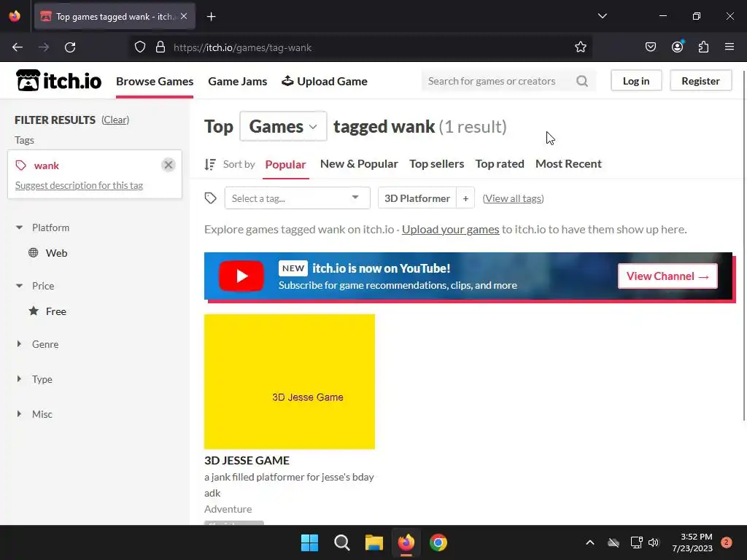
Task: Open the Upload Game page
Action: click(325, 82)
